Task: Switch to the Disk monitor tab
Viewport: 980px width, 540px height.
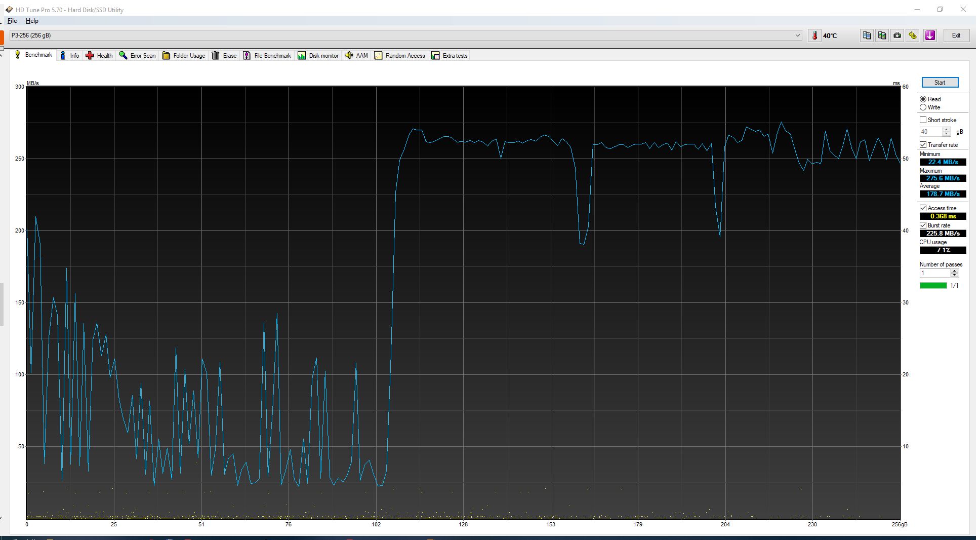Action: click(318, 56)
